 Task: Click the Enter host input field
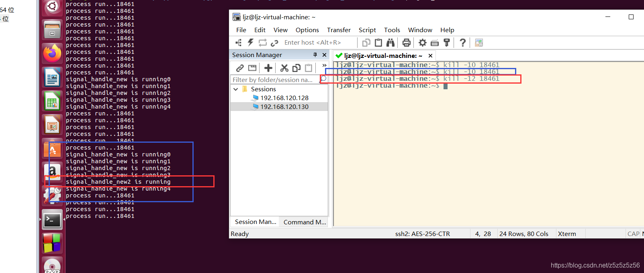[319, 43]
